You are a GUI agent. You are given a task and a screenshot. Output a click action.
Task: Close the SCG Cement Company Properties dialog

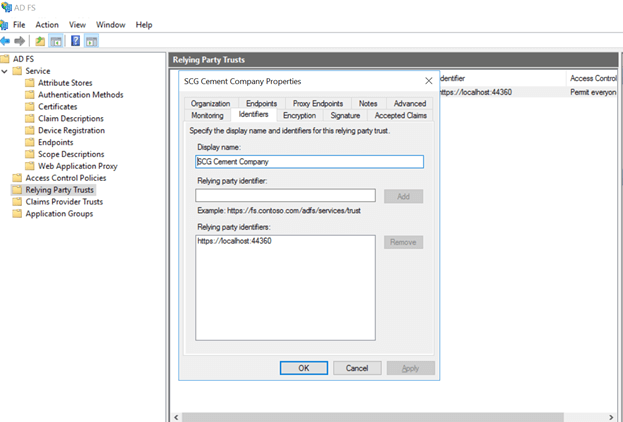tap(429, 81)
